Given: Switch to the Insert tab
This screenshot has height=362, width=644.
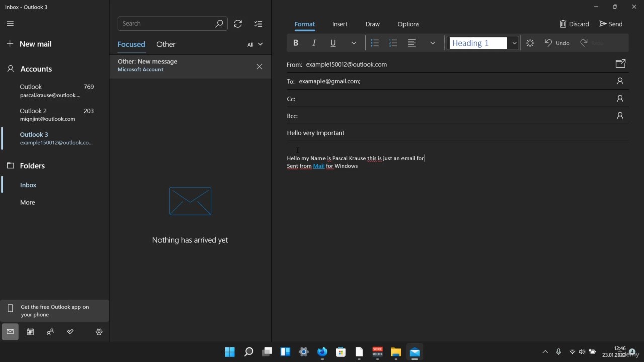Looking at the screenshot, I should point(340,24).
